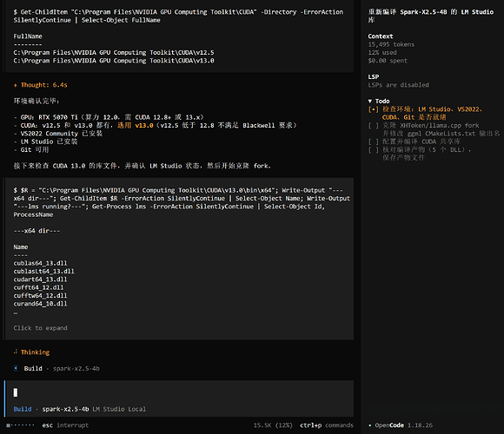Viewport: 504px width, 434px height.
Task: Click the Context section heading
Action: tap(381, 36)
